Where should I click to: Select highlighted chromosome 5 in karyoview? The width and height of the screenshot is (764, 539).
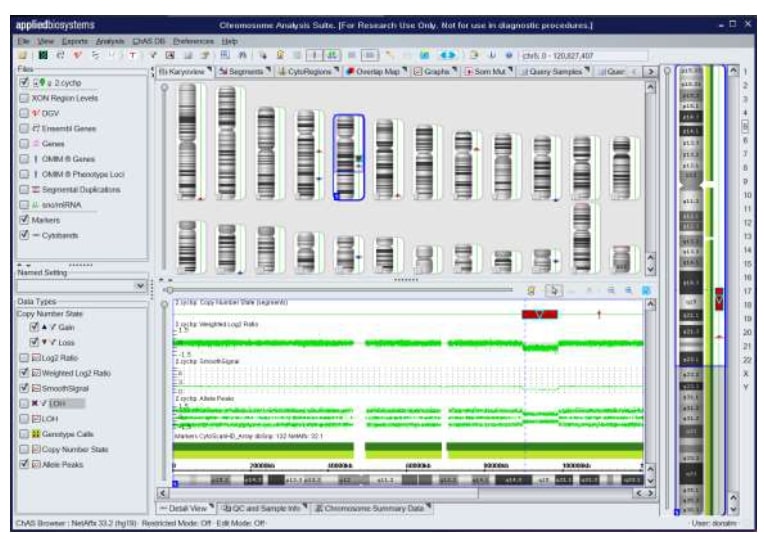click(x=348, y=156)
